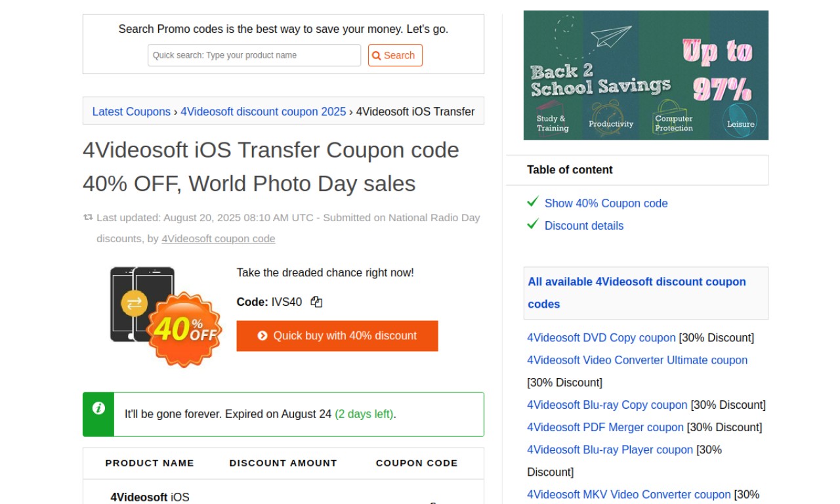The height and width of the screenshot is (504, 840).
Task: Open 4Videosoft Video Converter Ultimate coupon link
Action: point(637,360)
